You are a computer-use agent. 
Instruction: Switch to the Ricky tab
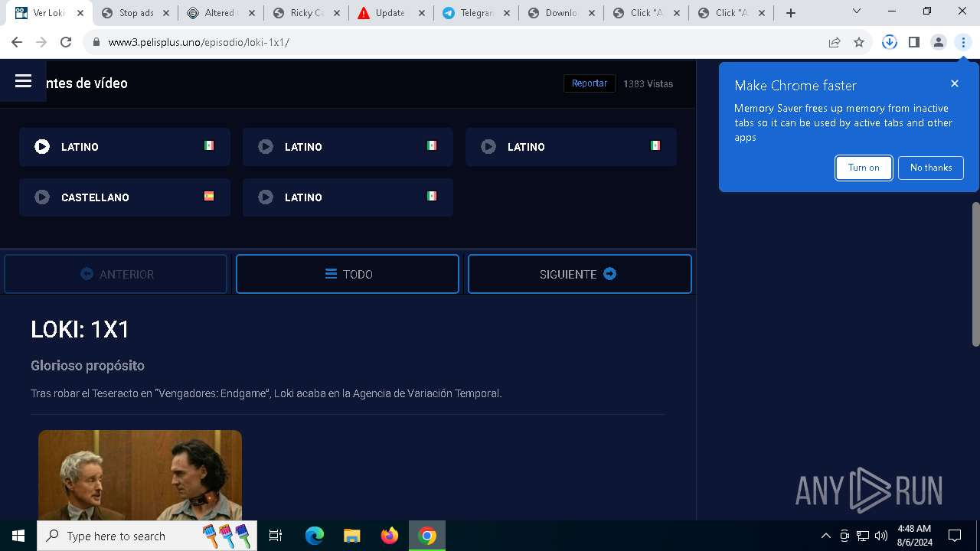coord(306,13)
